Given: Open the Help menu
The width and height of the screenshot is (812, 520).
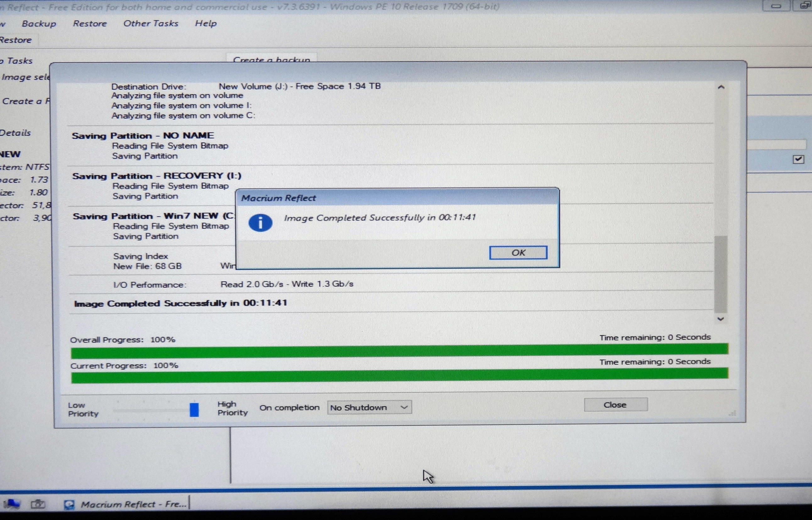Looking at the screenshot, I should 206,23.
